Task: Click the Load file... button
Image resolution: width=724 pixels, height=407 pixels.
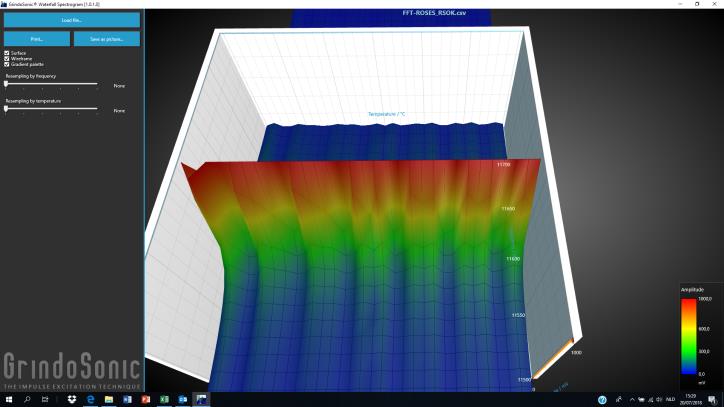Action: click(x=71, y=20)
